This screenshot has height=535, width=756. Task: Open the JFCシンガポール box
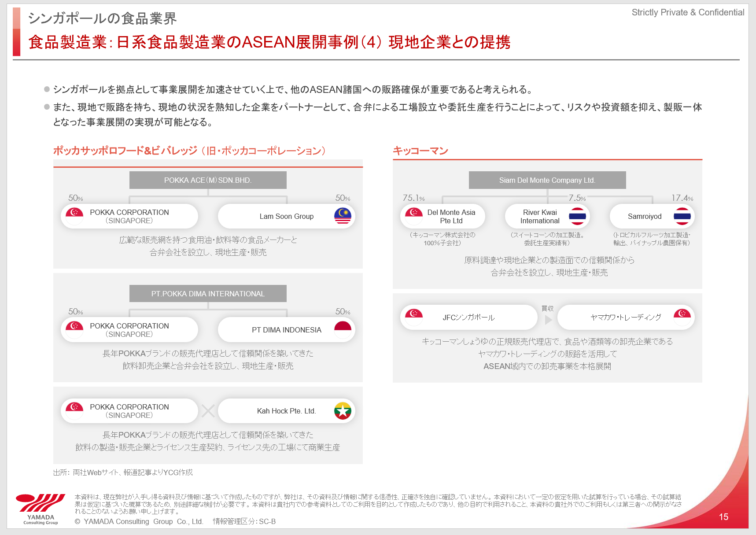468,317
